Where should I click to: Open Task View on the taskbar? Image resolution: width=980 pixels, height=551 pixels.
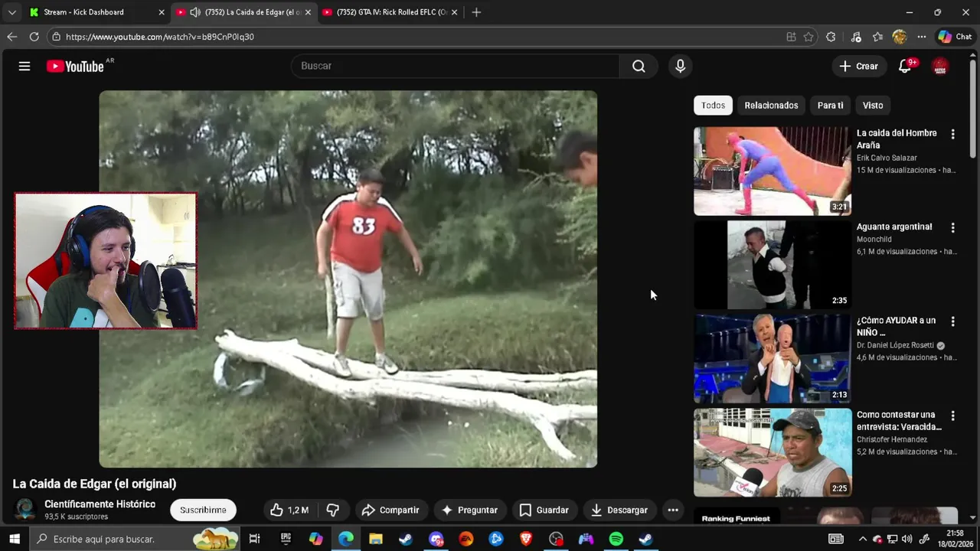(x=254, y=539)
